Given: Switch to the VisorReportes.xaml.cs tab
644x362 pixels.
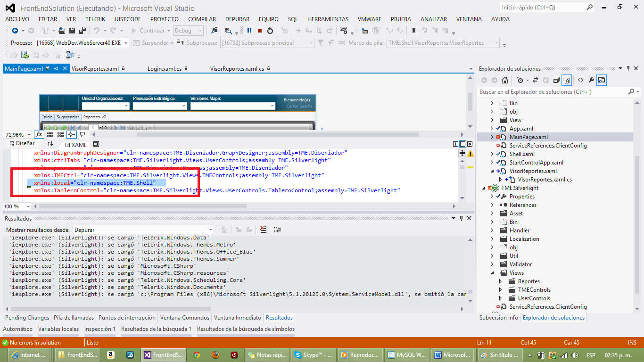Looking at the screenshot, I should click(237, 69).
